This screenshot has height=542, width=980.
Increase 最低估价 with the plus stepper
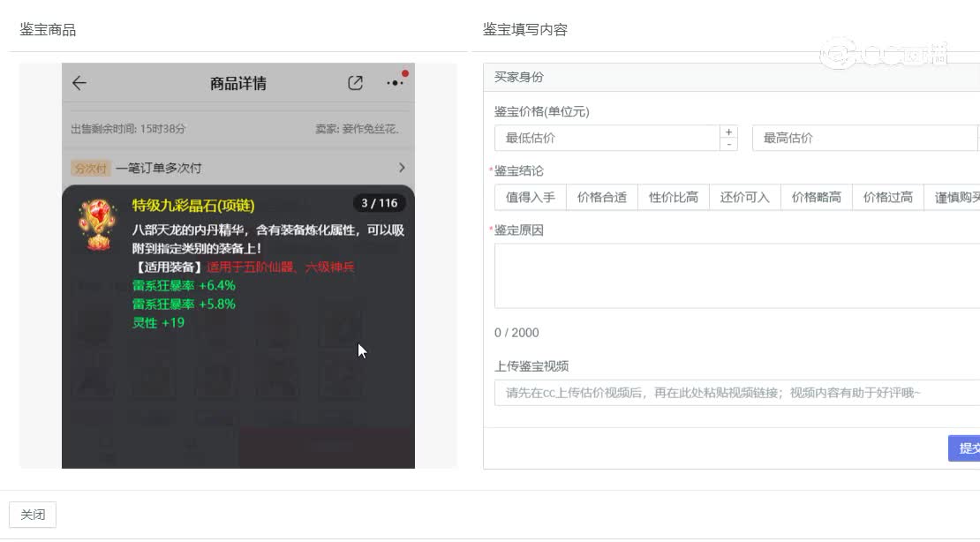(728, 132)
